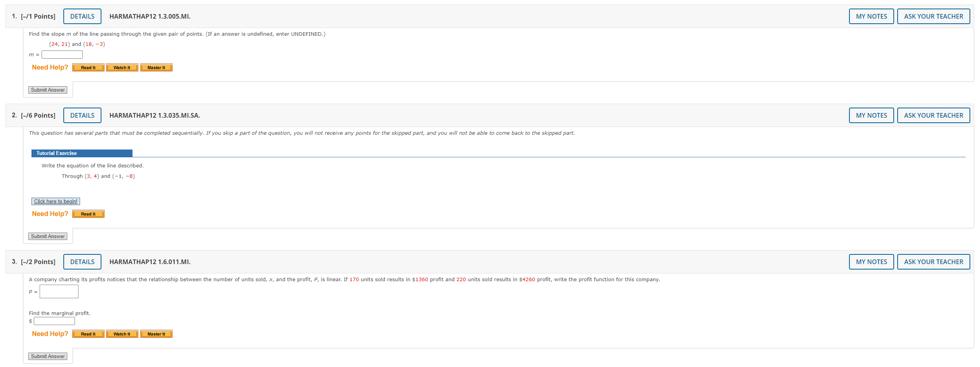Click the '[–/6 Points]' label
This screenshot has height=367, width=980.
[x=38, y=115]
